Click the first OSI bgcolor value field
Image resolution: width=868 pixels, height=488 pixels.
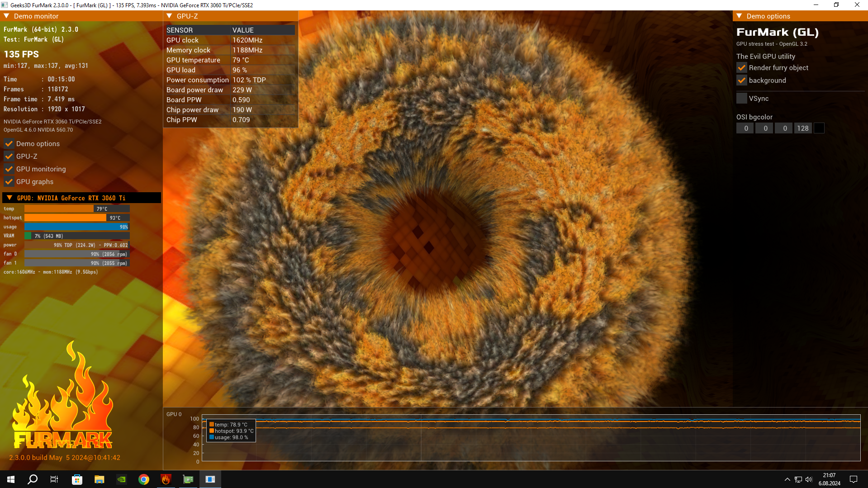click(745, 128)
